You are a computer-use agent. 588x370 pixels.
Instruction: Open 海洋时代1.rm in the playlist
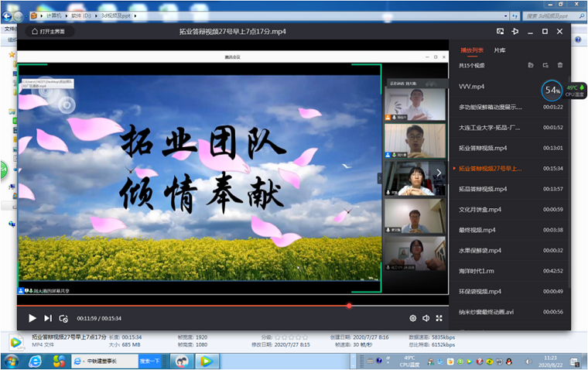point(476,271)
